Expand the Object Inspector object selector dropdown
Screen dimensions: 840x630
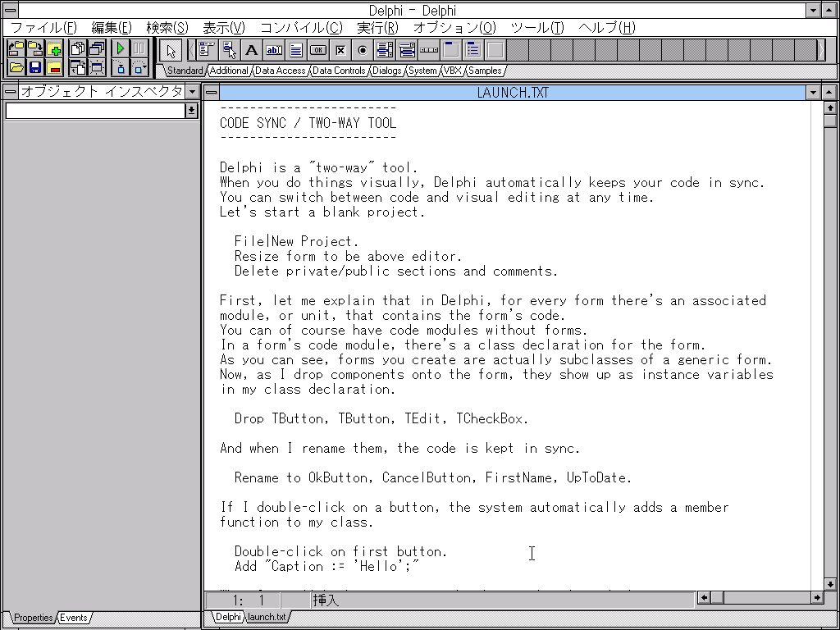tap(191, 111)
